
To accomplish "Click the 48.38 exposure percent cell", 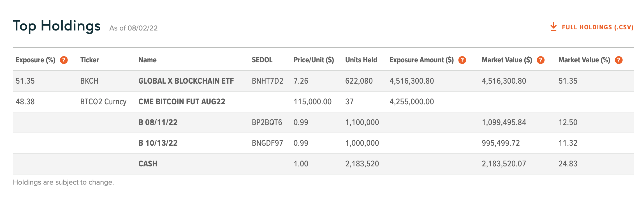I will (x=25, y=102).
